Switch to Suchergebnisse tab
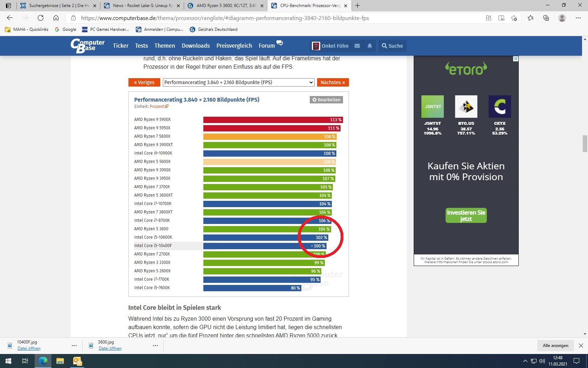Viewport: 588px width, 368px height. (x=58, y=6)
